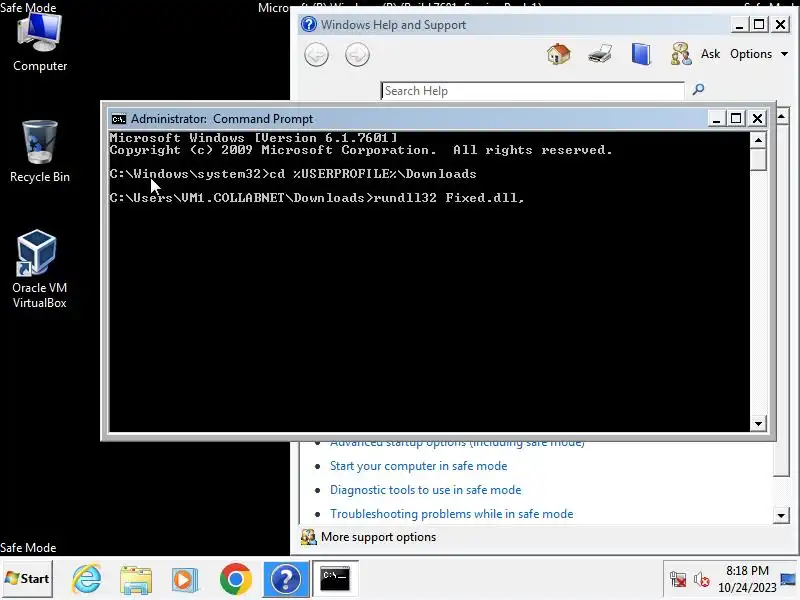Click Help window scrollbar up arrow
Image resolution: width=800 pixels, height=600 pixels.
coord(782,117)
